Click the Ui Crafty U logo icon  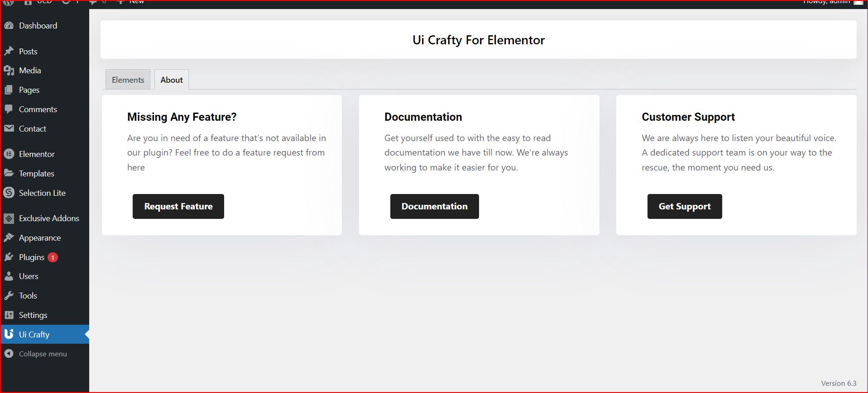[9, 334]
